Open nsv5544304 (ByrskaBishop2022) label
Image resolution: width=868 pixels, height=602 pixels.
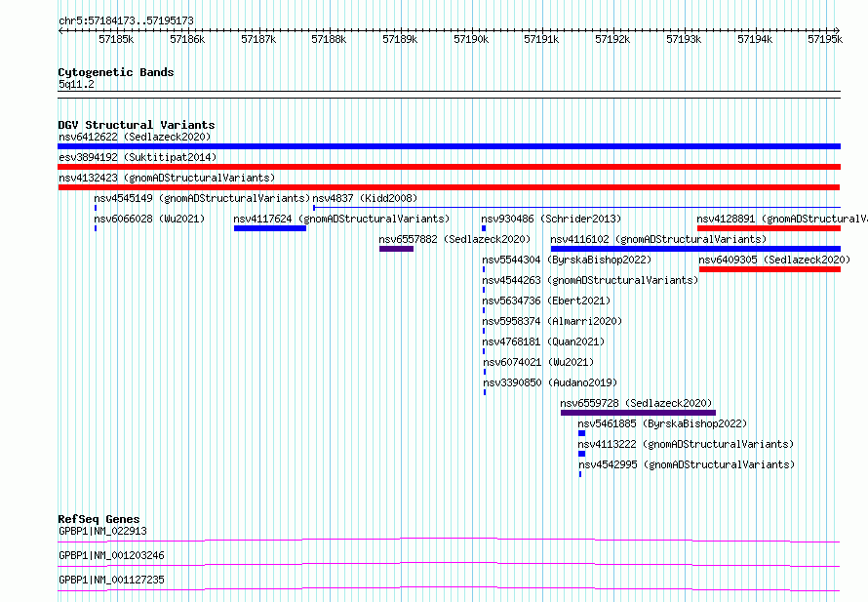(567, 260)
